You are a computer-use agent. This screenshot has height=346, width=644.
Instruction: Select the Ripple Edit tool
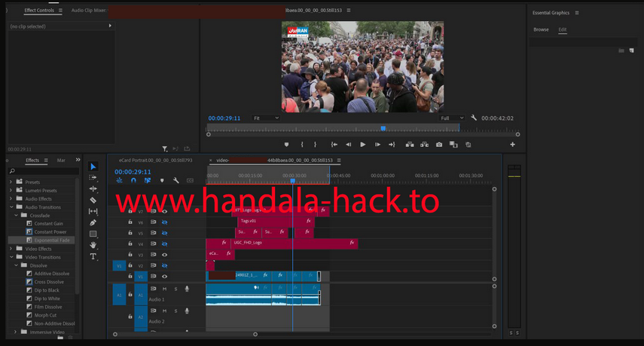pos(93,188)
